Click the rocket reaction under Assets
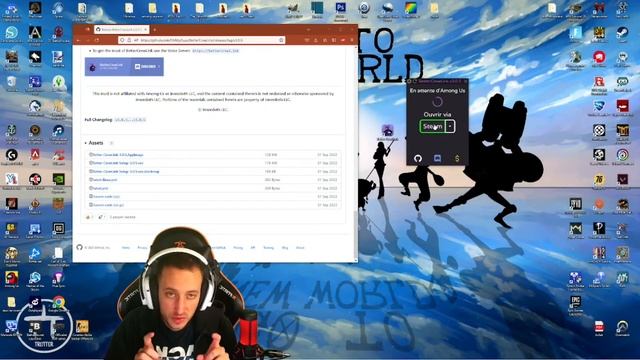Viewport: 640px width, 360px height. point(101,217)
